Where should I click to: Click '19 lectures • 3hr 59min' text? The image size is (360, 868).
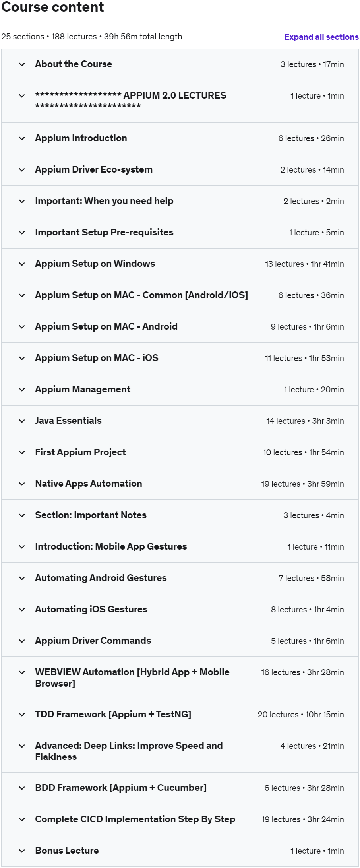click(x=302, y=484)
